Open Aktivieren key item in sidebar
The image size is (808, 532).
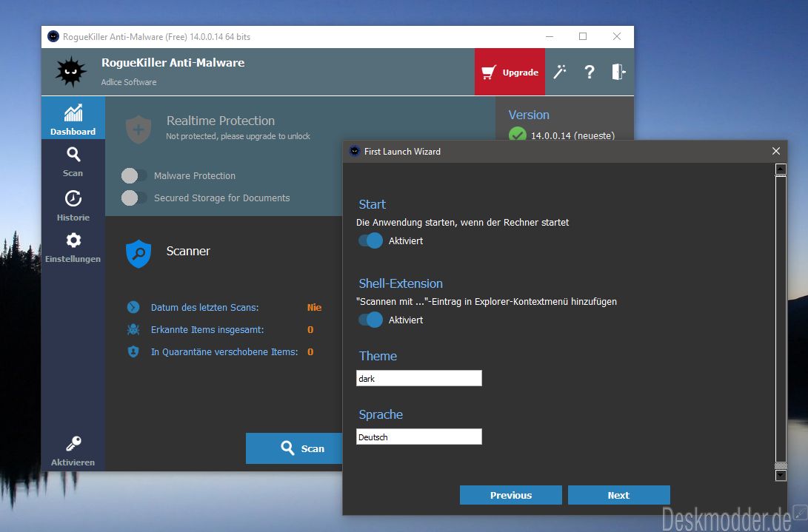tap(73, 451)
